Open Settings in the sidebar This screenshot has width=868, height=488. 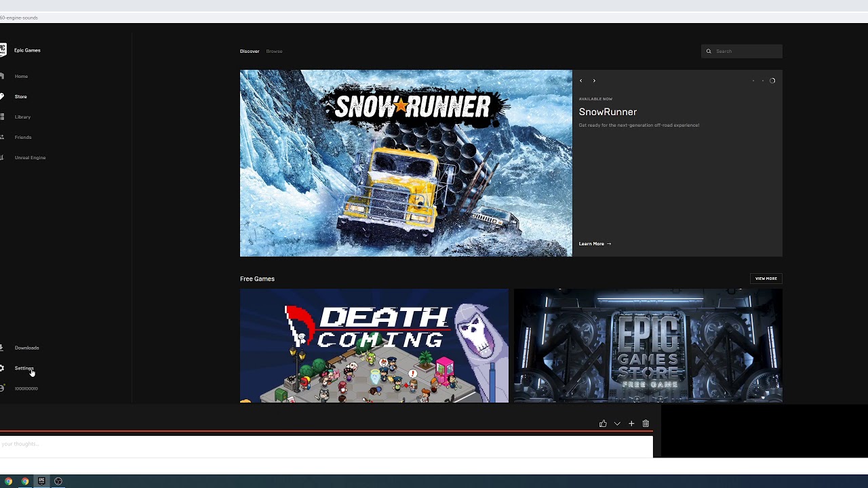[24, 368]
